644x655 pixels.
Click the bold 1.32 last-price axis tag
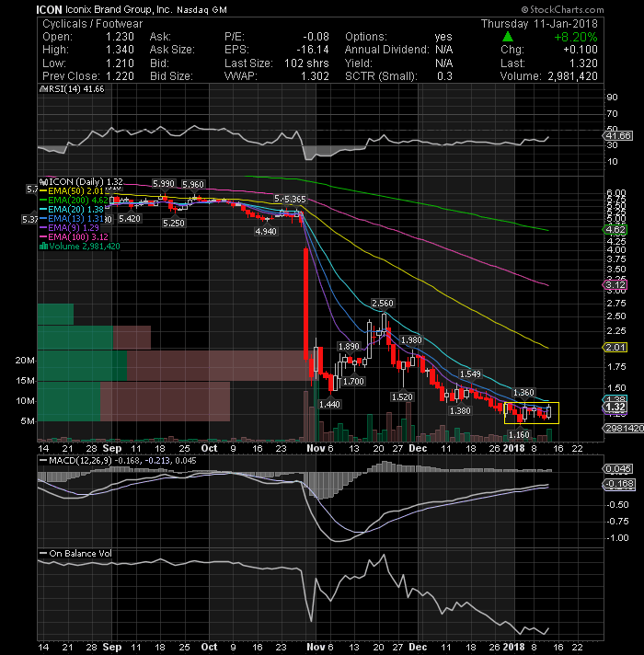pyautogui.click(x=615, y=408)
